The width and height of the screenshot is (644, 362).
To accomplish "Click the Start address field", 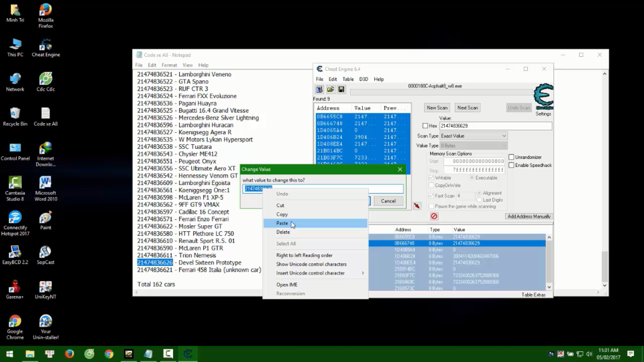I will pyautogui.click(x=474, y=161).
